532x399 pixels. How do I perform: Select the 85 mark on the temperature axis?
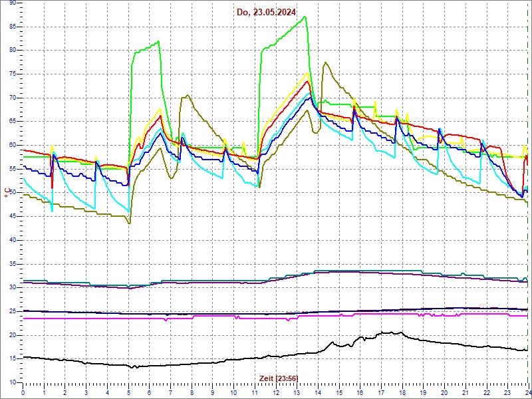[12, 27]
